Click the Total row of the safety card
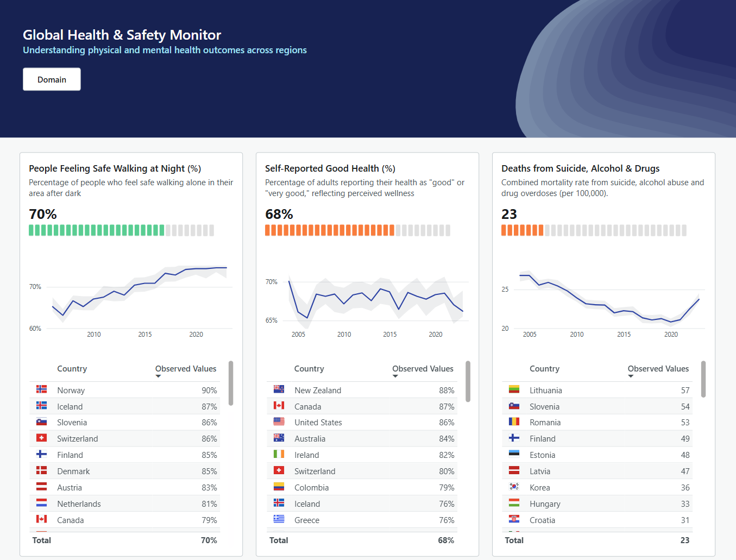Image resolution: width=736 pixels, height=560 pixels. coord(124,540)
